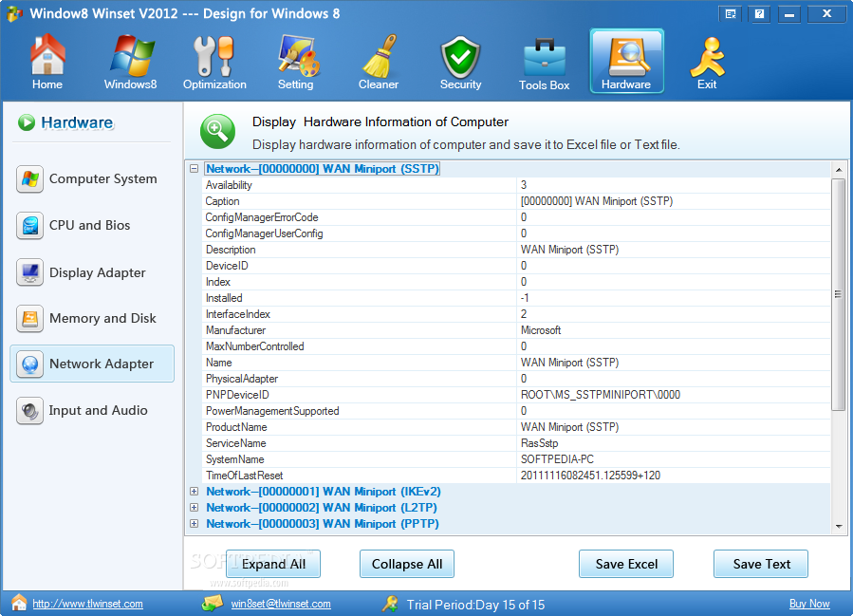Viewport: 853px width, 616px height.
Task: Expand the WAN Miniport (IKEv2) node
Action: (194, 492)
